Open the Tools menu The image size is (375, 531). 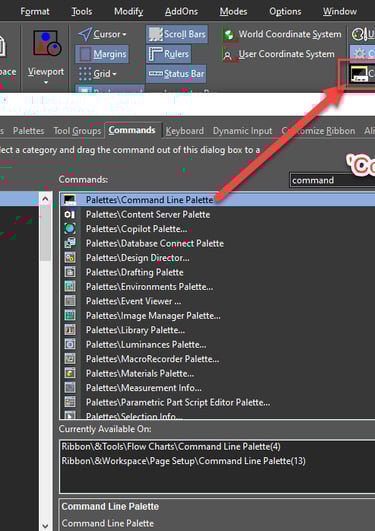(82, 12)
